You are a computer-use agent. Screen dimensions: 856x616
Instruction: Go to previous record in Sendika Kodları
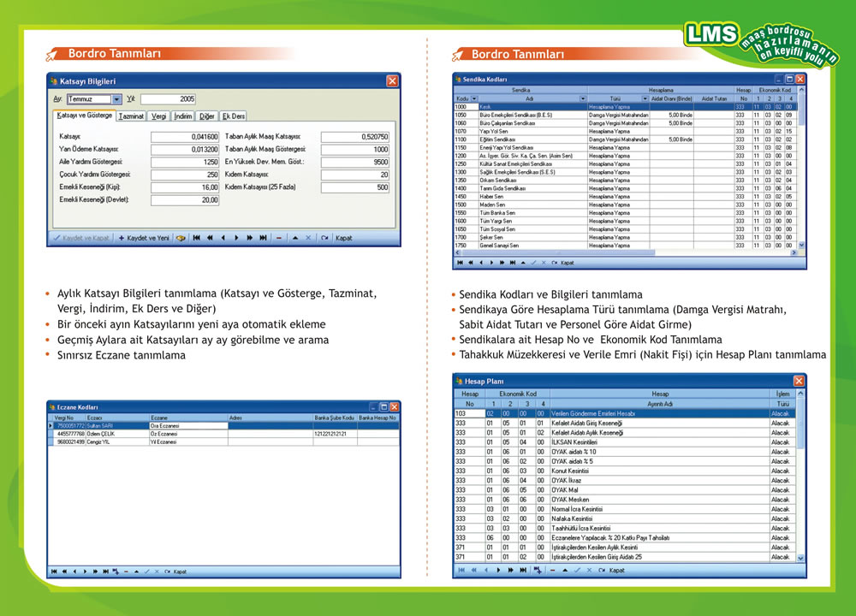(x=481, y=263)
